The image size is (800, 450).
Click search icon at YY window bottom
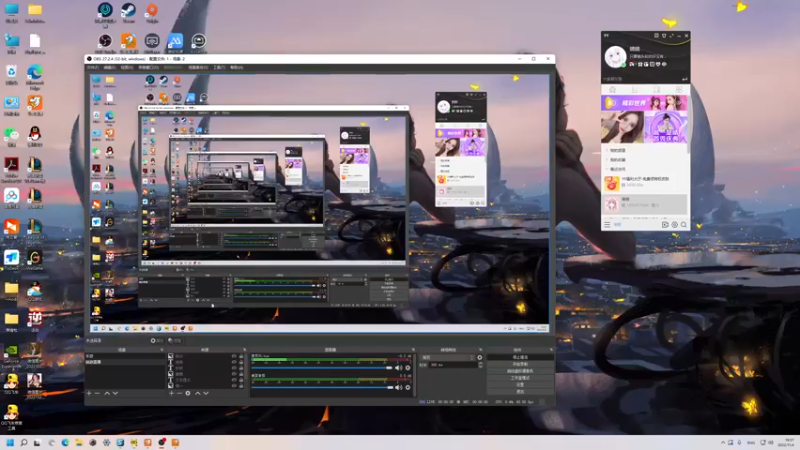[684, 224]
